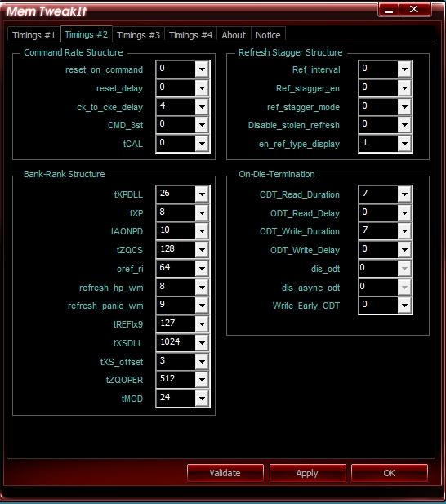
Task: Open the ODT_Write_Delay dropdown
Action: (404, 249)
